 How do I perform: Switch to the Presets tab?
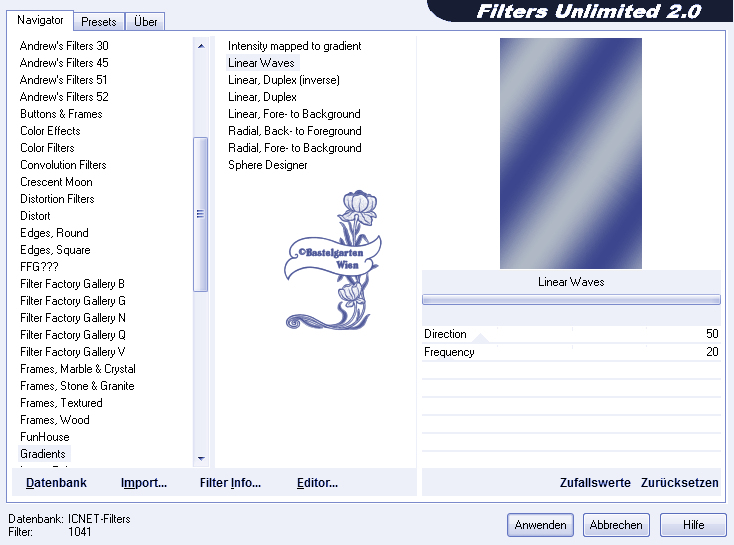click(x=99, y=22)
